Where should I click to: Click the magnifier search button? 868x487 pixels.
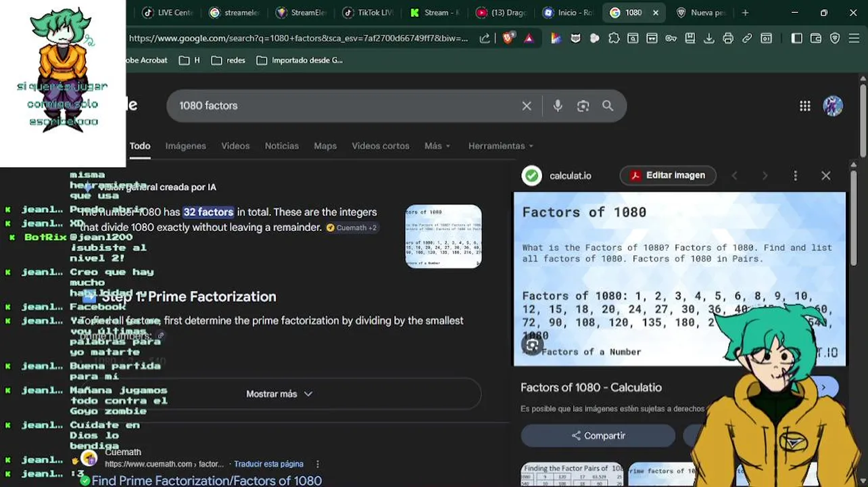tap(608, 106)
